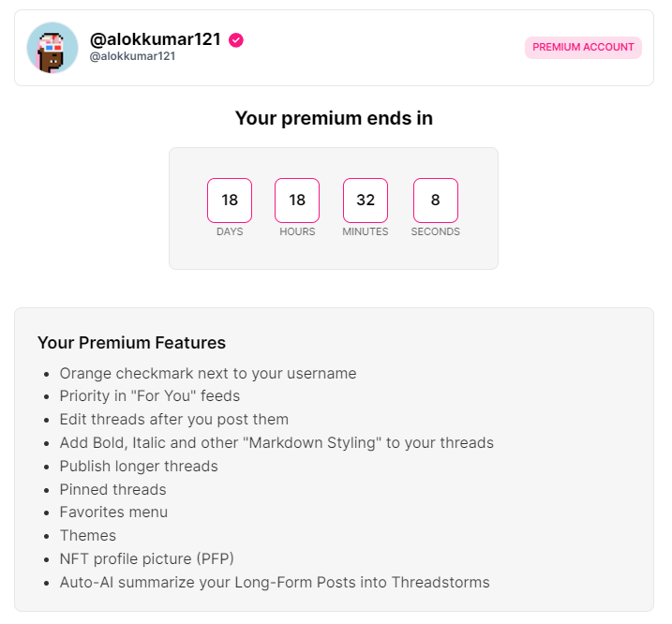Select the 8 seconds countdown box
Viewport: 672px width, 624px height.
click(x=436, y=201)
